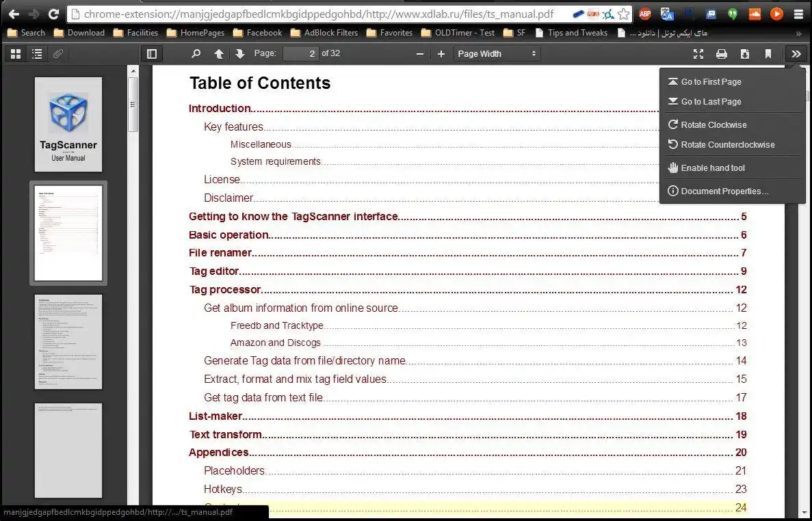The width and height of the screenshot is (812, 521).
Task: Select the Table of Contents page thumbnail
Action: [x=68, y=233]
